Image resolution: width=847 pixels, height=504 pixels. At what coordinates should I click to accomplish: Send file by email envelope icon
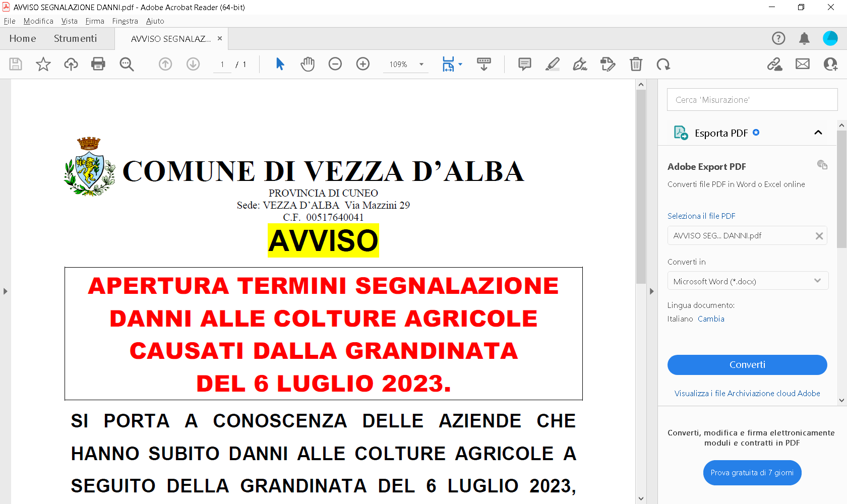(x=803, y=64)
